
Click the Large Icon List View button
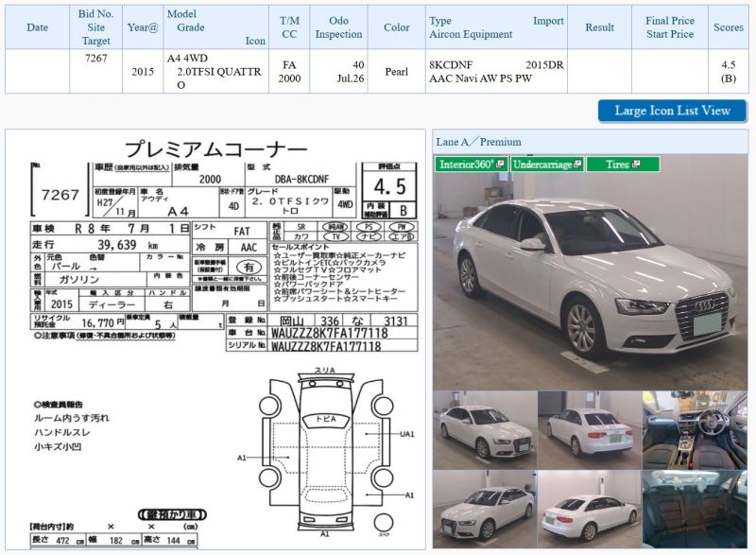672,111
